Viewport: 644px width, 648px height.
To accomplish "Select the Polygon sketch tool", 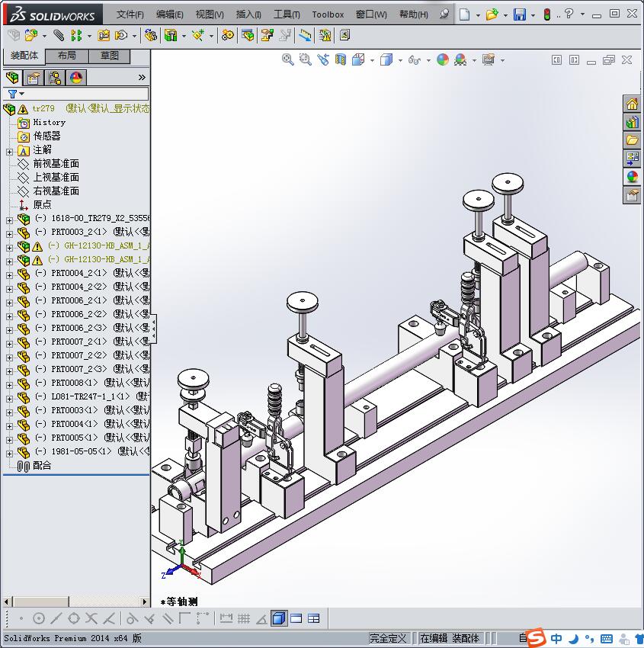I will tap(75, 618).
